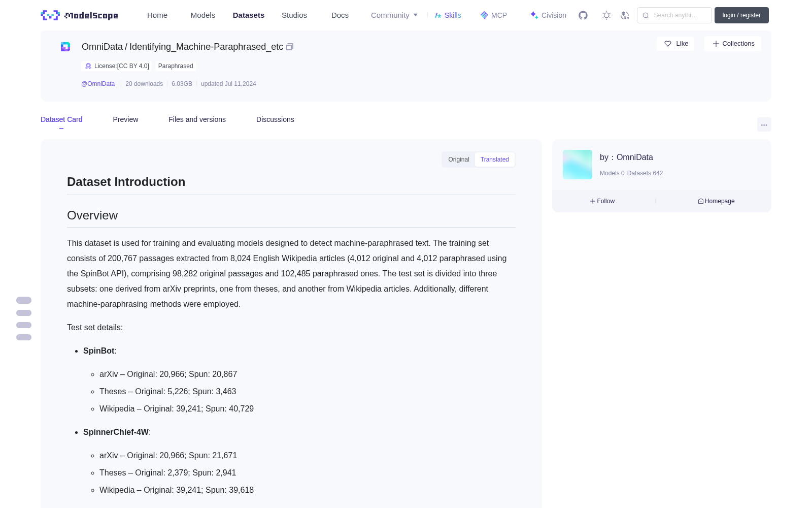Click the 'Models 0' count
The image size is (812, 508).
point(612,173)
